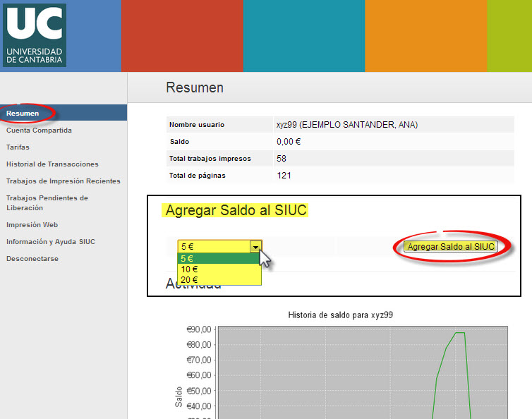Click the Total trabajos impresos value 58

pyautogui.click(x=282, y=159)
